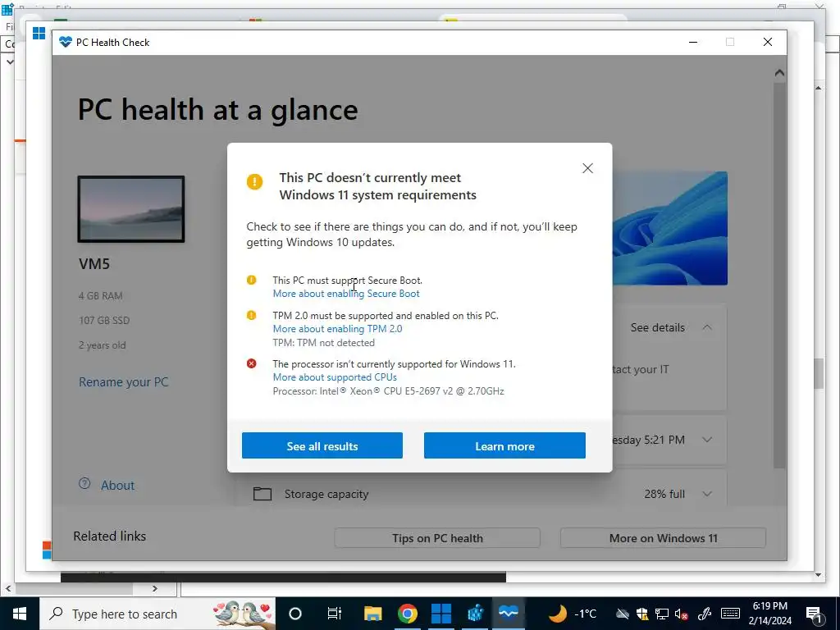Click PC Health Check taskbar icon
This screenshot has width=840, height=630.
tap(509, 613)
